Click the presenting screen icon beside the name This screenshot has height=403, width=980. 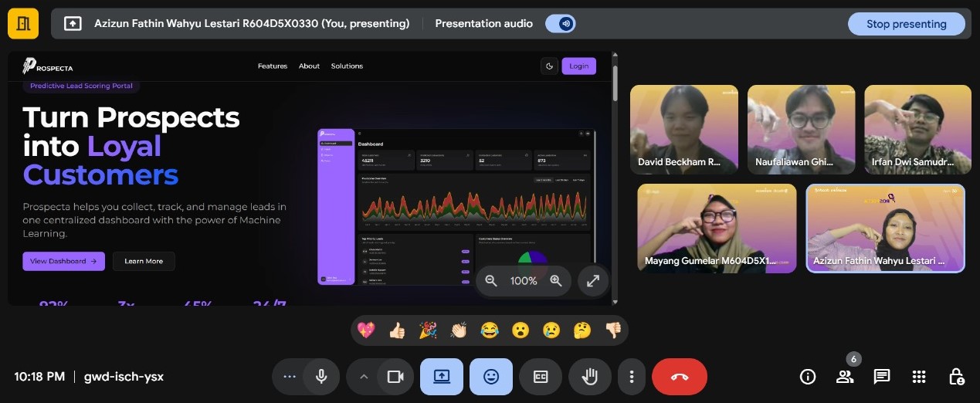click(72, 24)
